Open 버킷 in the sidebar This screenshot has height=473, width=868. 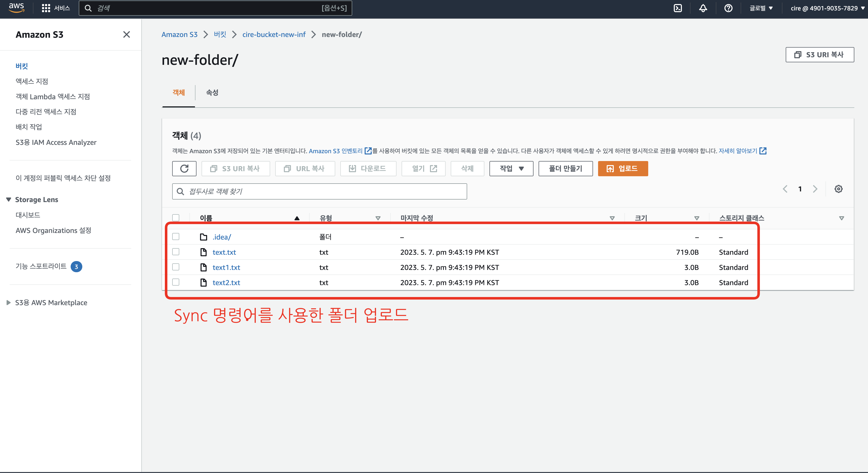tap(22, 66)
